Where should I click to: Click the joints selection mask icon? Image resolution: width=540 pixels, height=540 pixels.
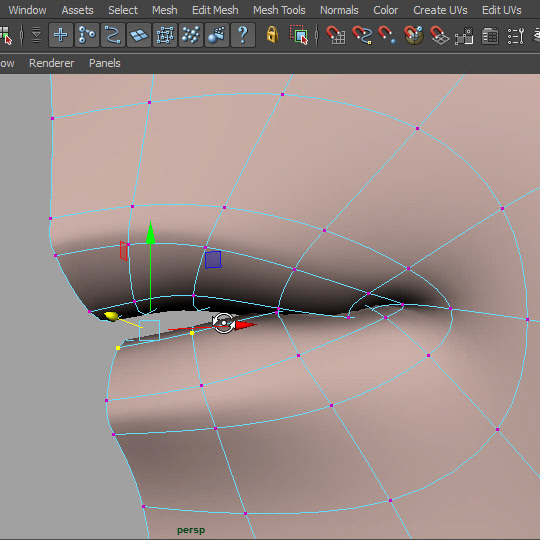[87, 35]
